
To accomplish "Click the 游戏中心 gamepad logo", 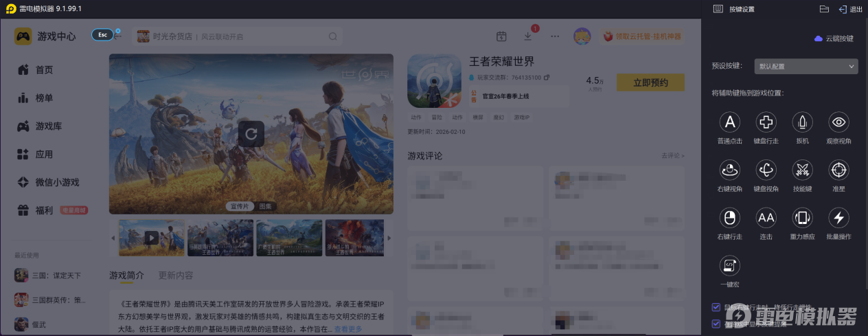I will click(23, 36).
